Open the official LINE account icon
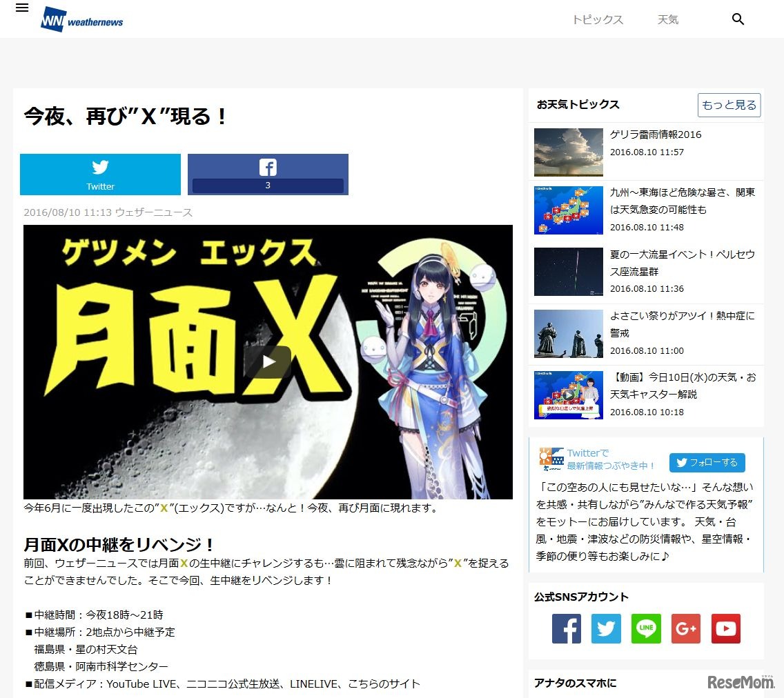784x698 pixels. point(646,629)
